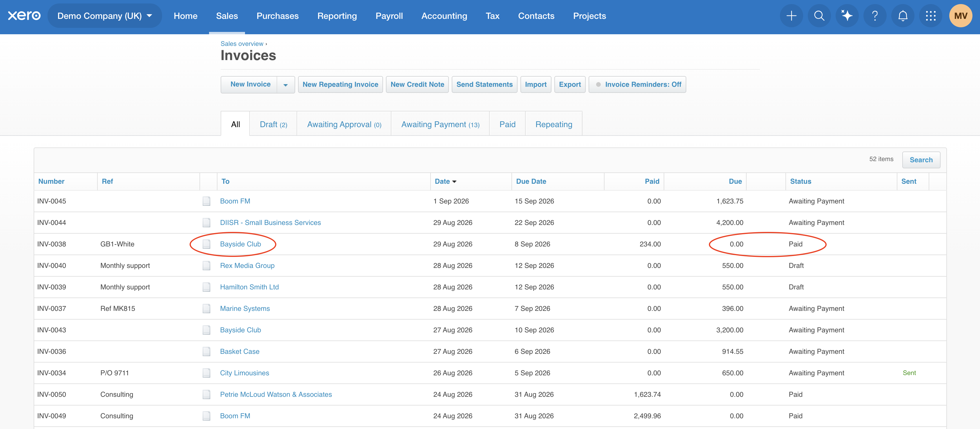Open the Accounting menu
Viewport: 980px width, 429px height.
coord(444,16)
